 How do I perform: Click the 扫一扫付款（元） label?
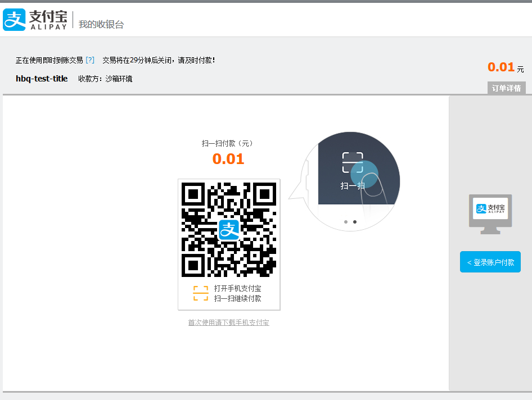227,143
